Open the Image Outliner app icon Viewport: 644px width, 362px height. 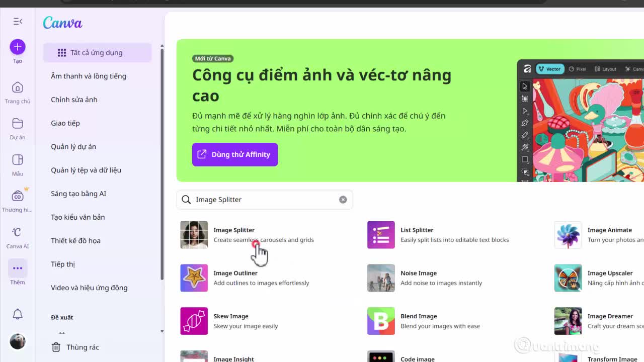click(194, 278)
